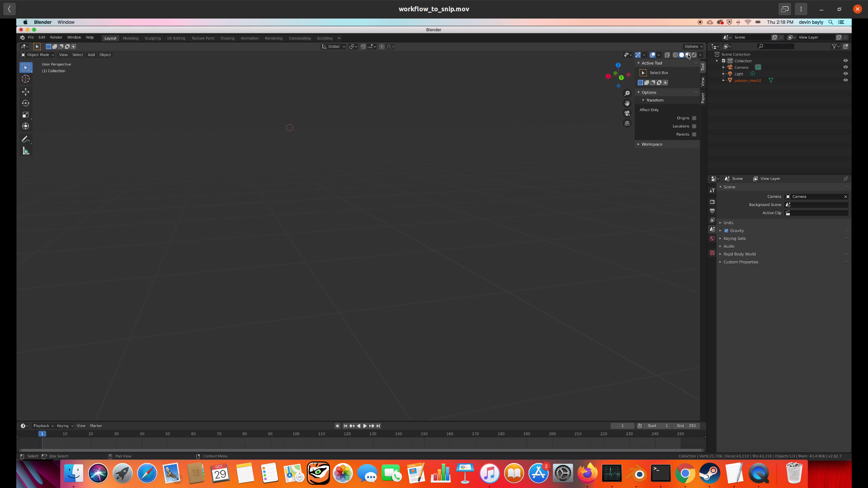
Task: Click the current frame number field
Action: coord(622,426)
